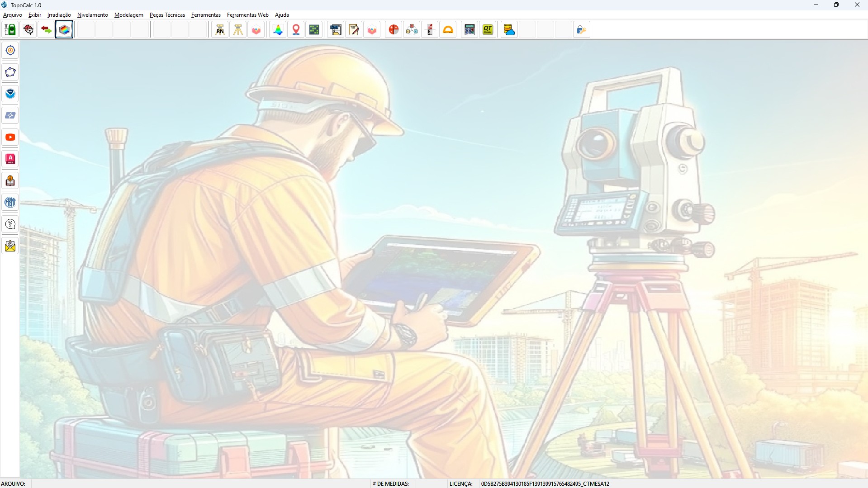Click the QT Reader icon
This screenshot has height=488, width=868.
pyautogui.click(x=488, y=30)
